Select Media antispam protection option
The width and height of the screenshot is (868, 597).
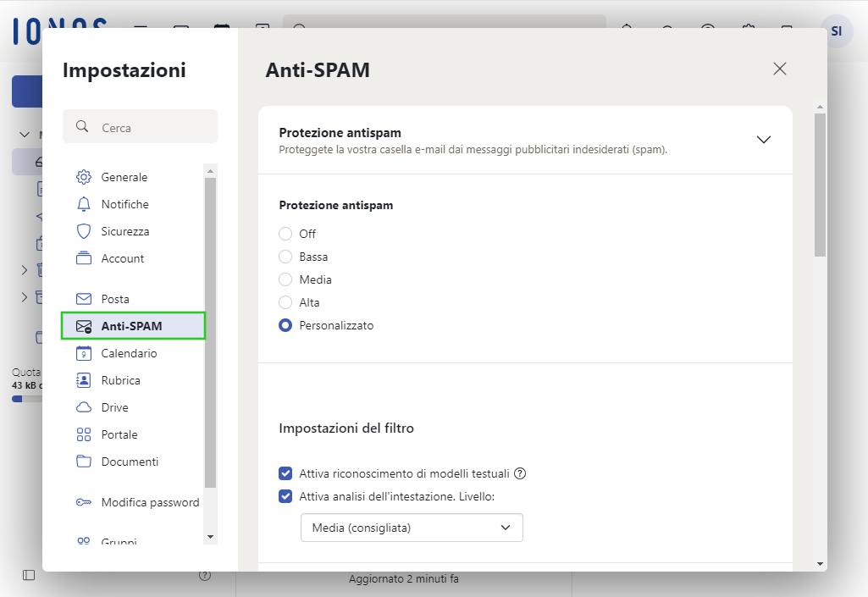[285, 279]
